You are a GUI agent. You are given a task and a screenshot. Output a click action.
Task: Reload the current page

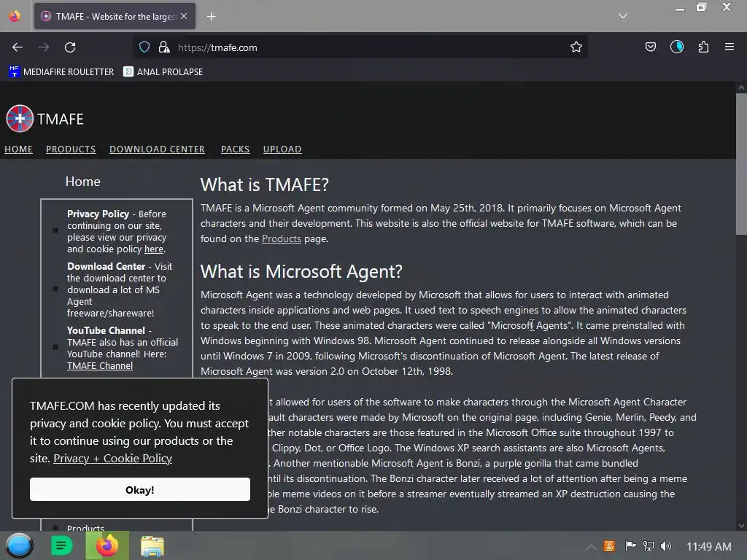click(x=70, y=47)
